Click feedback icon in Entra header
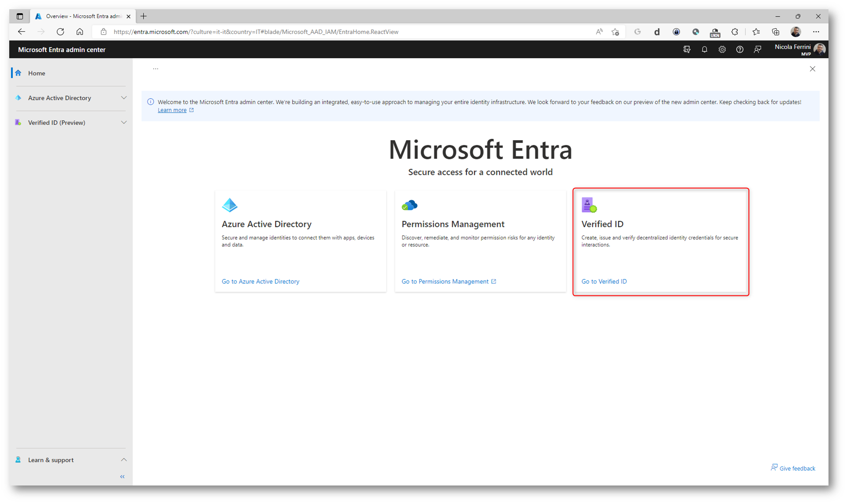The height and width of the screenshot is (504, 847). click(757, 50)
